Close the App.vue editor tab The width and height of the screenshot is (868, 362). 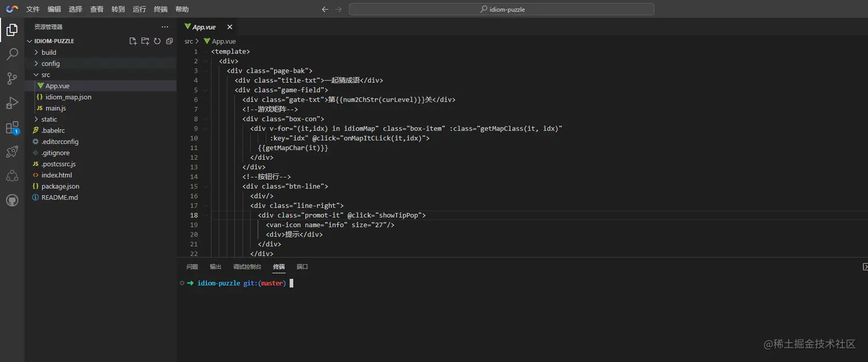(230, 27)
